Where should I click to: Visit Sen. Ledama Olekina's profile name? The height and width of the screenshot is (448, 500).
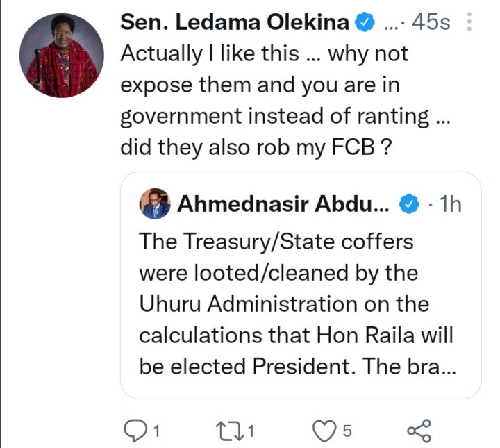click(235, 22)
